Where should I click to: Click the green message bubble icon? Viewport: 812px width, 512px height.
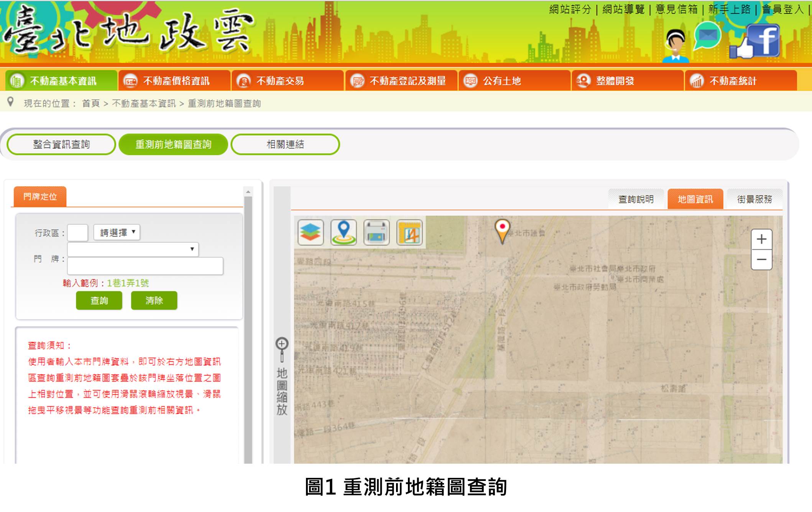707,36
